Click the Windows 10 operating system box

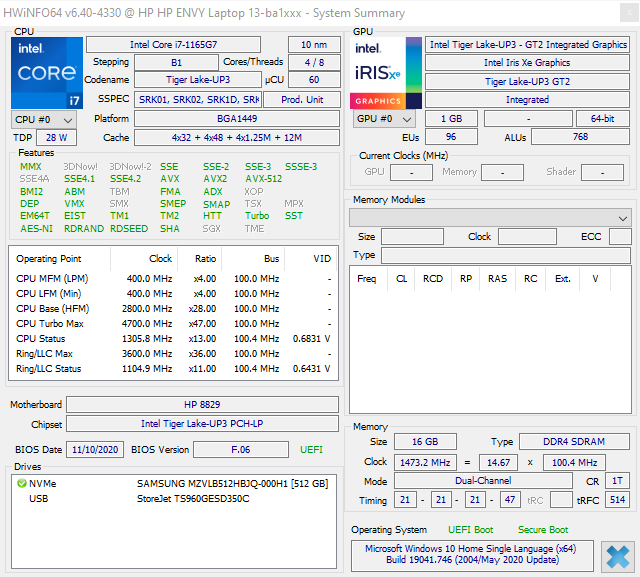pos(472,555)
